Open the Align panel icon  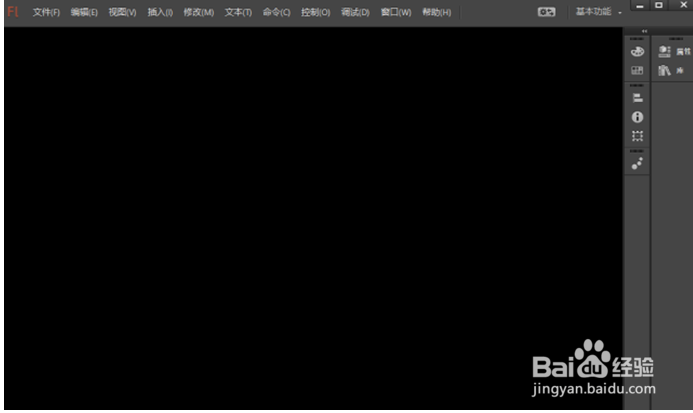(637, 98)
